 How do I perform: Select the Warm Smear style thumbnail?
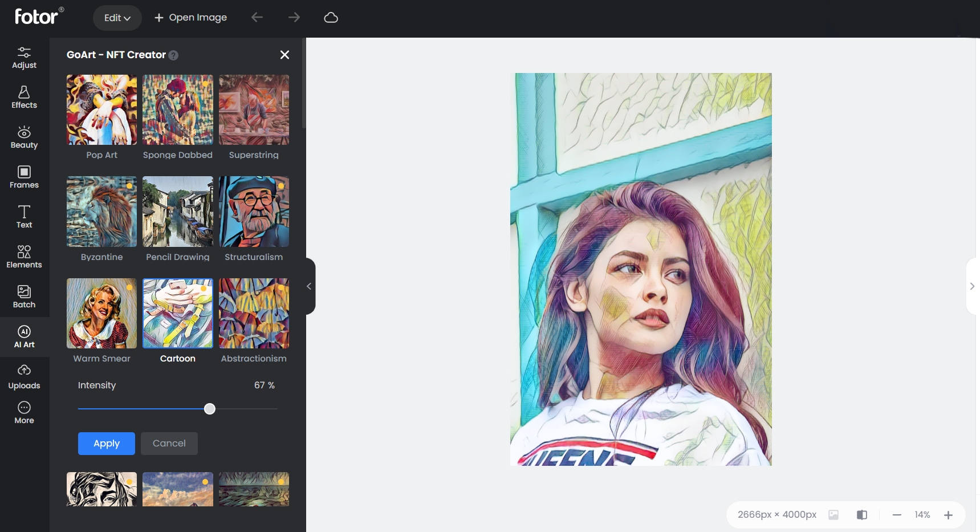pos(101,313)
